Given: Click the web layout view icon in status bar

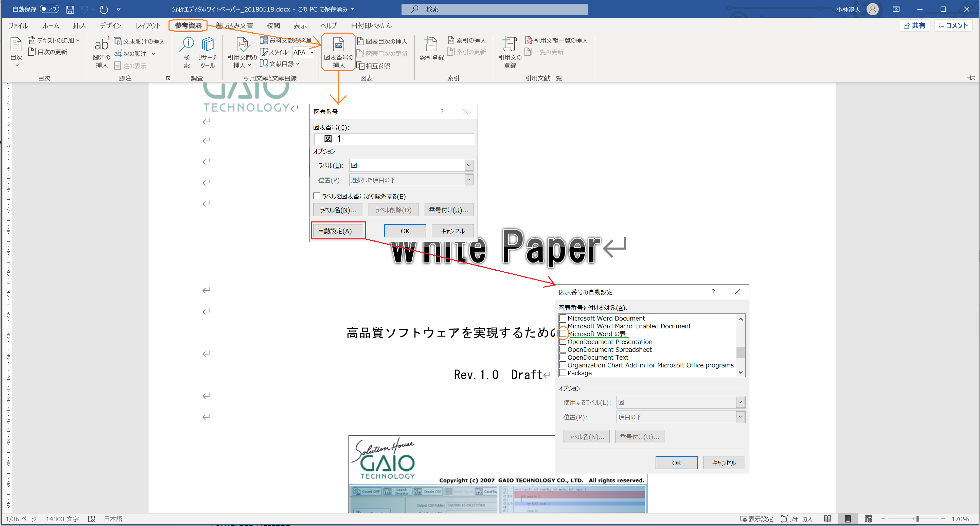Looking at the screenshot, I should 868,519.
